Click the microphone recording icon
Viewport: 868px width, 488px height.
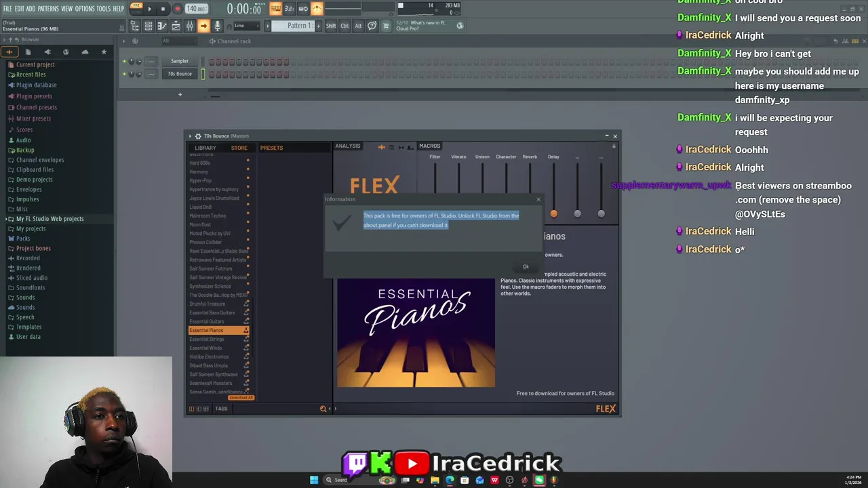217,26
